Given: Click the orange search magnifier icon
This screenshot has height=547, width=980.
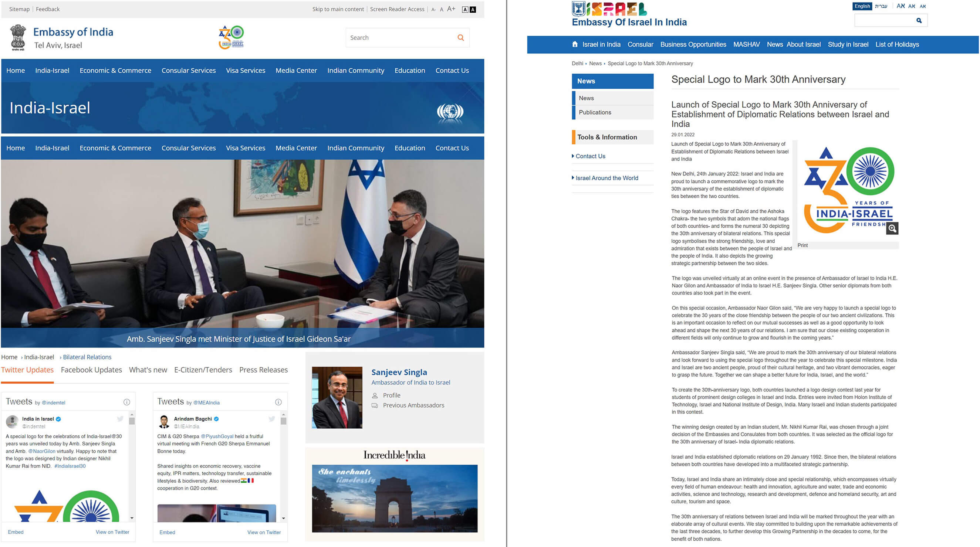Looking at the screenshot, I should point(460,38).
